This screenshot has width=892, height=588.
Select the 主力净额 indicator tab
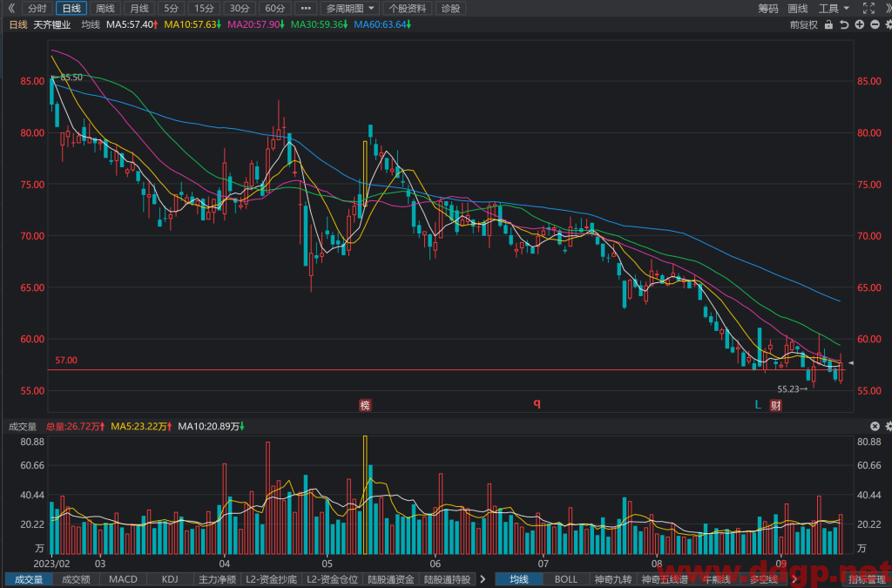pos(217,579)
